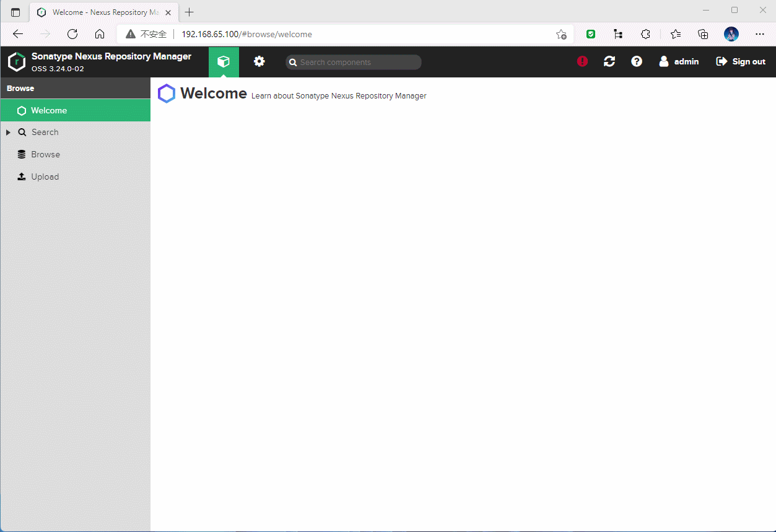Open Upload in the sidebar

point(45,177)
